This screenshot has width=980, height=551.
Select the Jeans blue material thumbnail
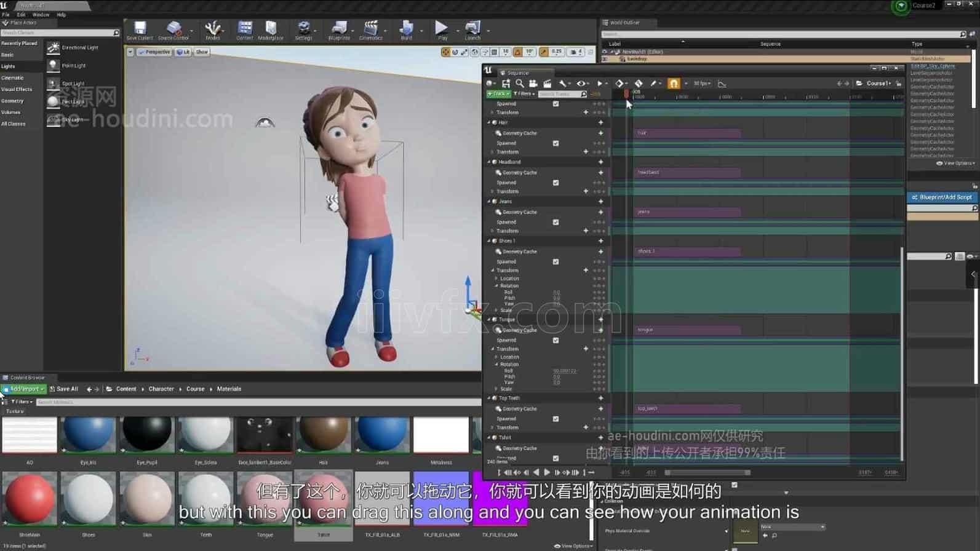(x=382, y=435)
